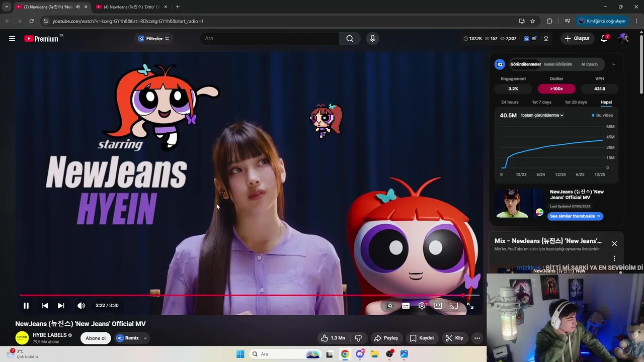Share the video with Paylaş
The image size is (644, 362).
[x=386, y=338]
